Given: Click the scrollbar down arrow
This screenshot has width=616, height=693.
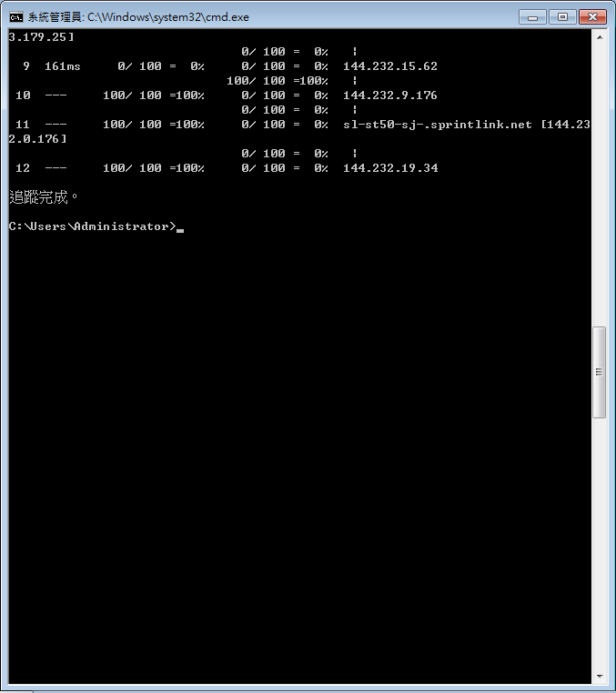Looking at the screenshot, I should pyautogui.click(x=600, y=677).
